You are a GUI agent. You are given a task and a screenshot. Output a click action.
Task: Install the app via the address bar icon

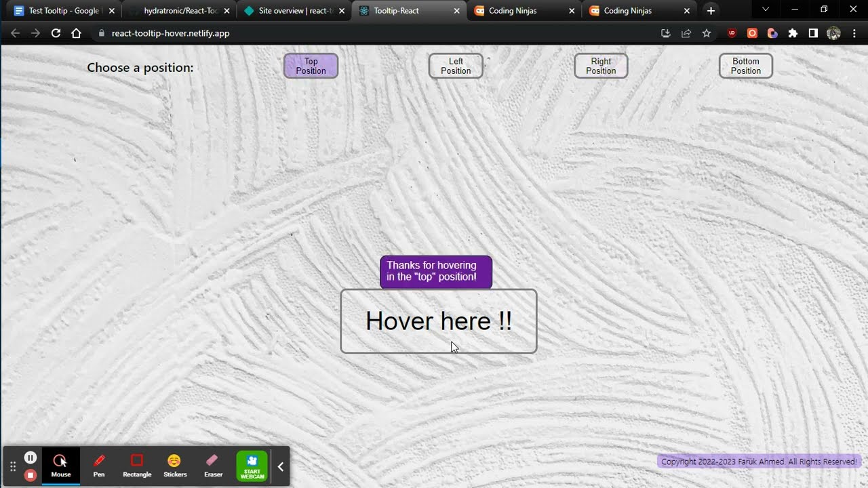coord(665,33)
